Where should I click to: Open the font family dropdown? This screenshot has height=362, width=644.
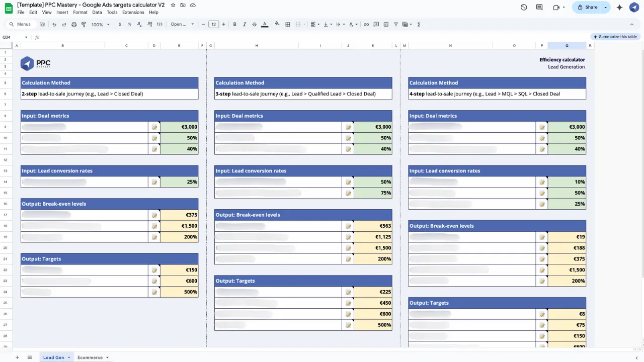[182, 24]
